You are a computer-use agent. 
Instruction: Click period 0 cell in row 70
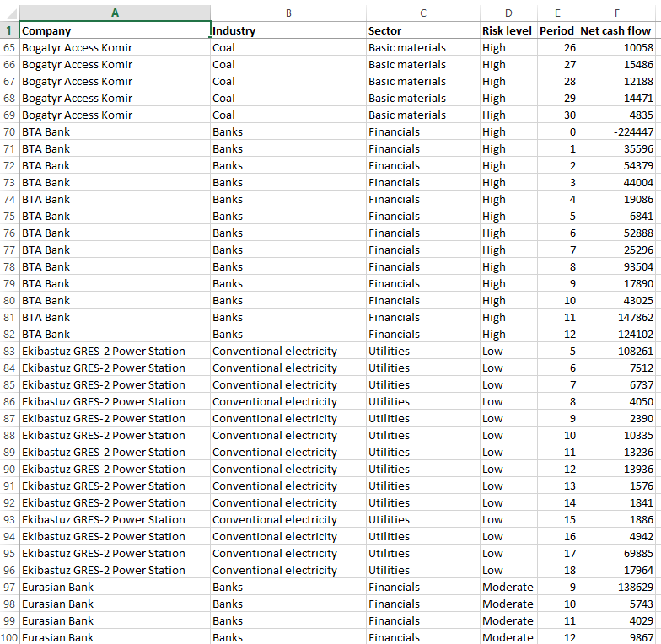558,131
